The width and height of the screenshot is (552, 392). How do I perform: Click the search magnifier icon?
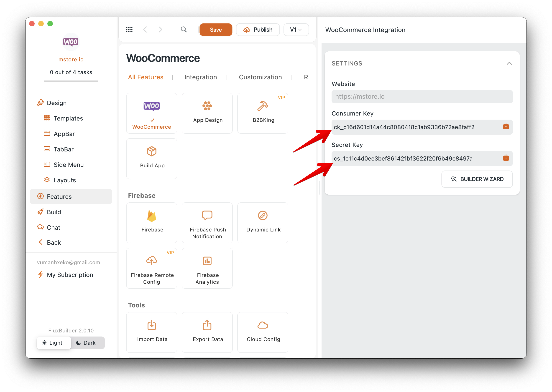point(184,30)
